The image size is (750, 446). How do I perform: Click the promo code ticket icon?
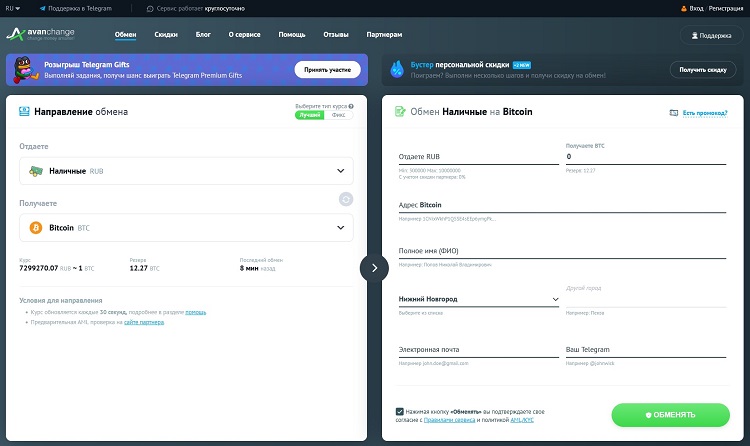point(674,113)
